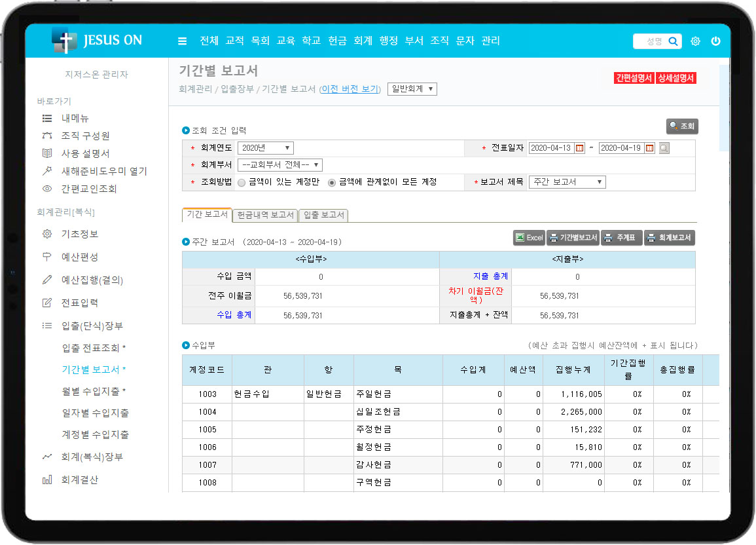Open settings gear icon in top bar
The height and width of the screenshot is (545, 756).
(695, 41)
